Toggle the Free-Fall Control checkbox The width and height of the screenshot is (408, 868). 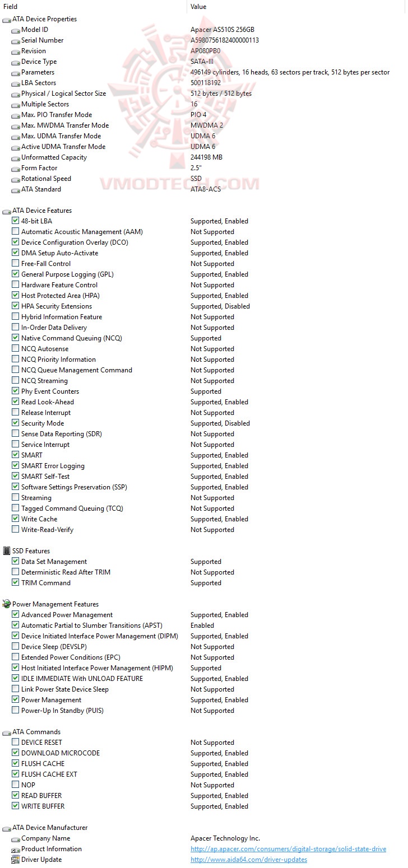point(16,264)
